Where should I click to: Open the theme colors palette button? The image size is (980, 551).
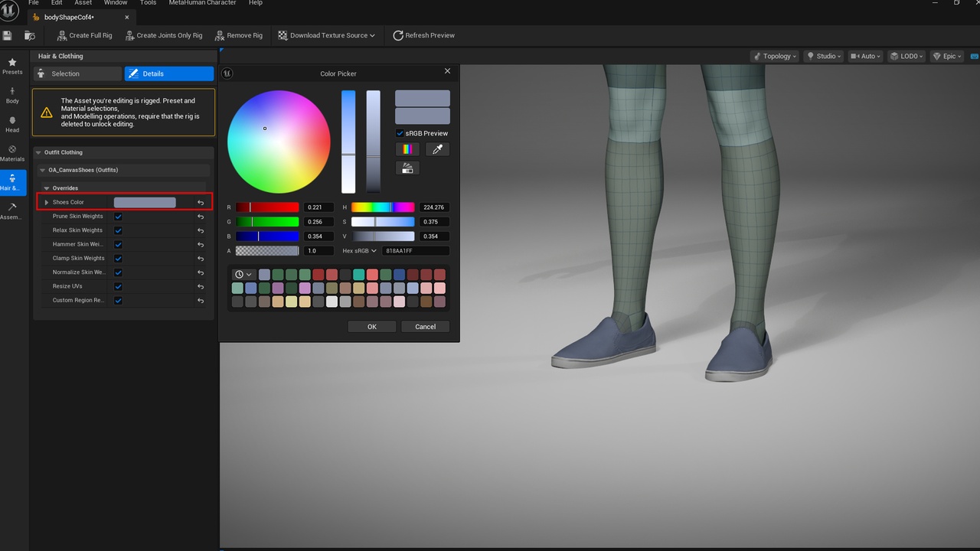click(x=407, y=168)
